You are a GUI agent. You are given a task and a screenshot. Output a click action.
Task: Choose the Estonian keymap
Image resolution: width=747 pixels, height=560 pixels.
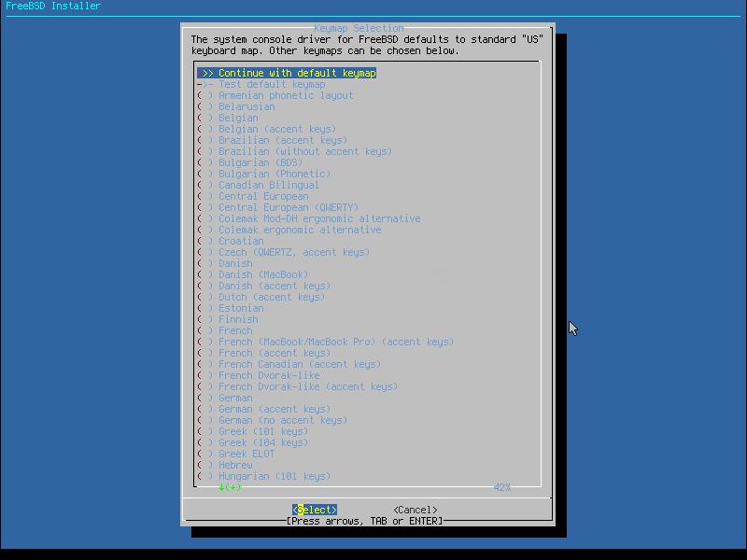tap(231, 308)
